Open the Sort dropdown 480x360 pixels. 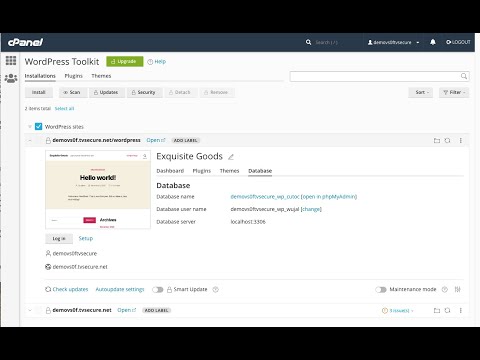coord(421,92)
